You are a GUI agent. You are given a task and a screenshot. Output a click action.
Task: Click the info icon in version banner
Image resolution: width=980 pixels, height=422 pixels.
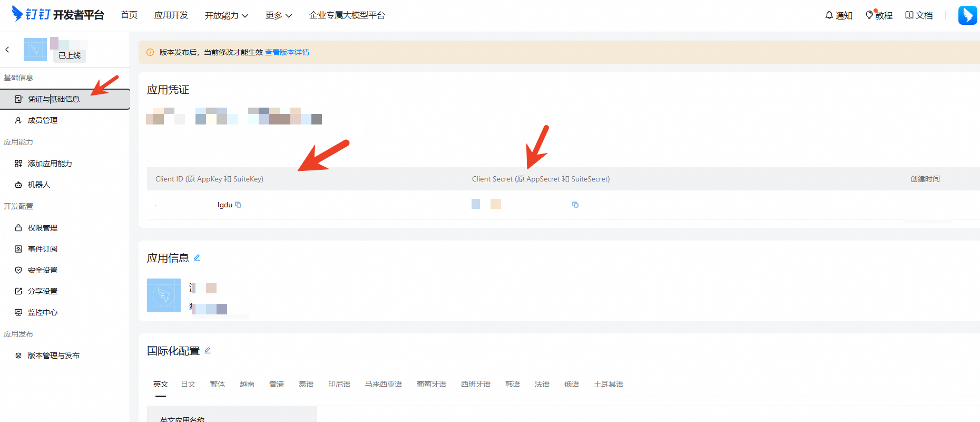(x=150, y=52)
